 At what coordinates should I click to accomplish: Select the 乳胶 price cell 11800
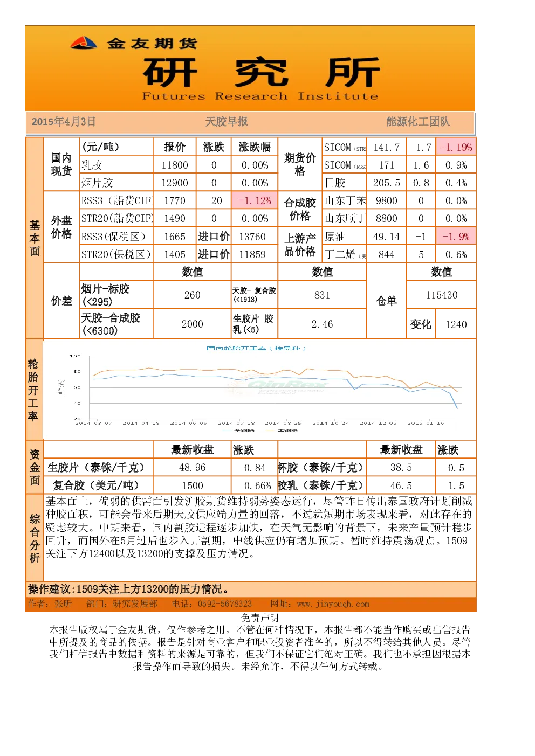pos(175,165)
